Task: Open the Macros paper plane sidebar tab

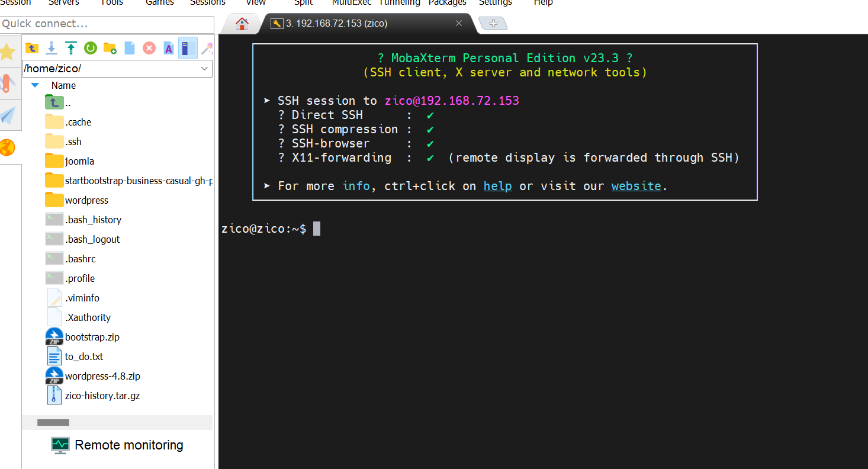Action: coord(7,115)
